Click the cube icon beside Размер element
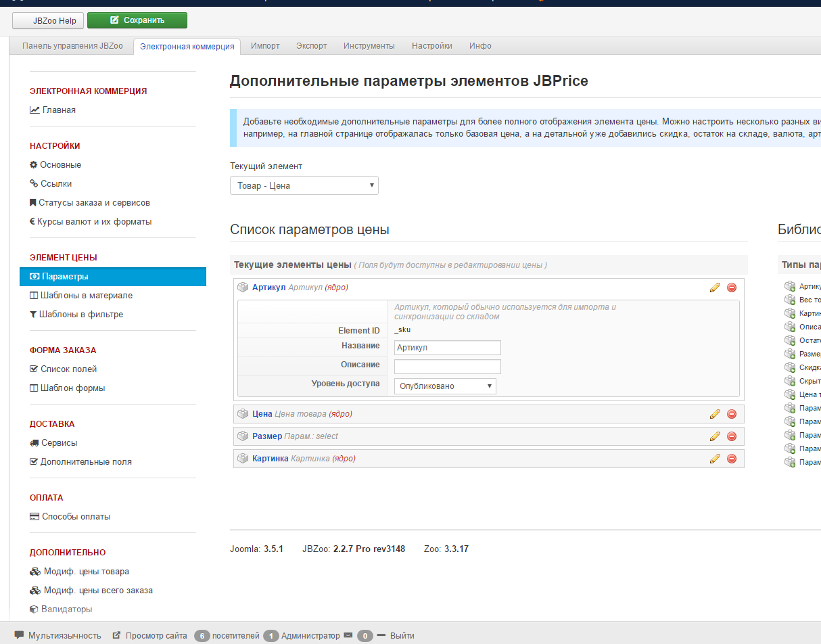The height and width of the screenshot is (644, 821). tap(243, 436)
